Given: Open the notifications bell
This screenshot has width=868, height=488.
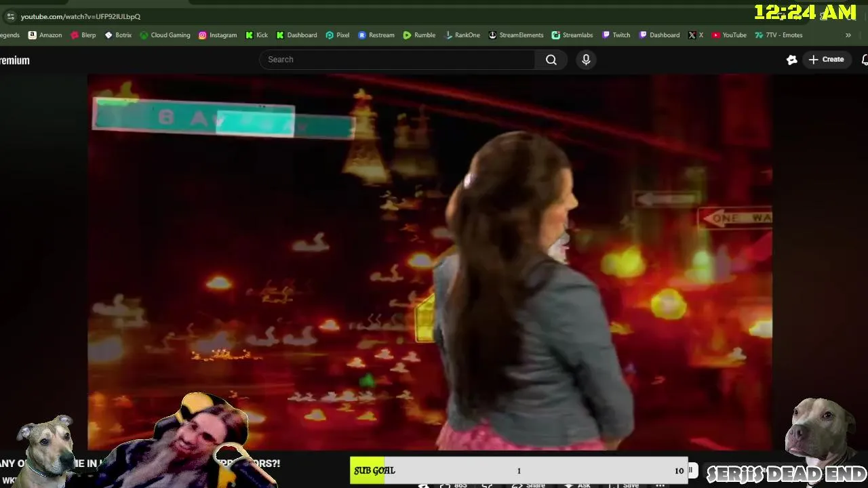Looking at the screenshot, I should 865,60.
